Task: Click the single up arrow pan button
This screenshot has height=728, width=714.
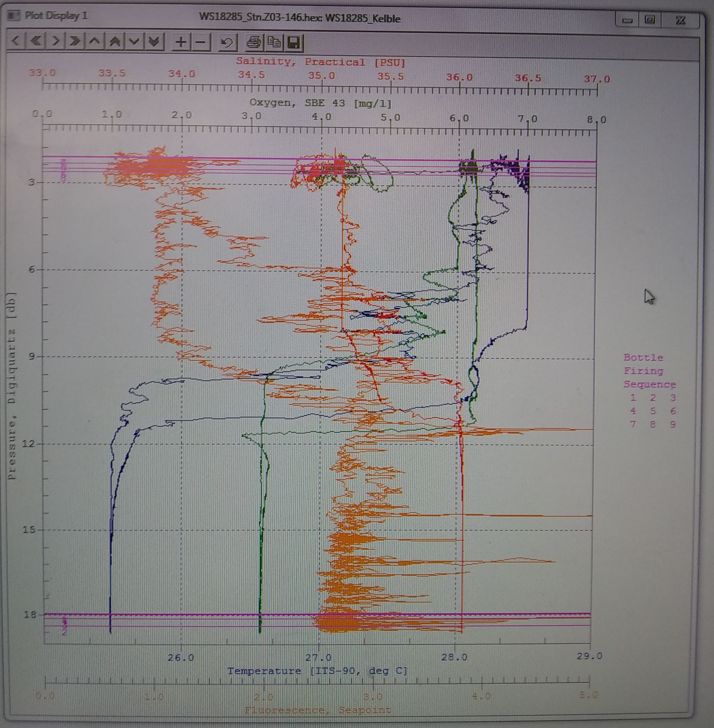Action: [x=95, y=41]
